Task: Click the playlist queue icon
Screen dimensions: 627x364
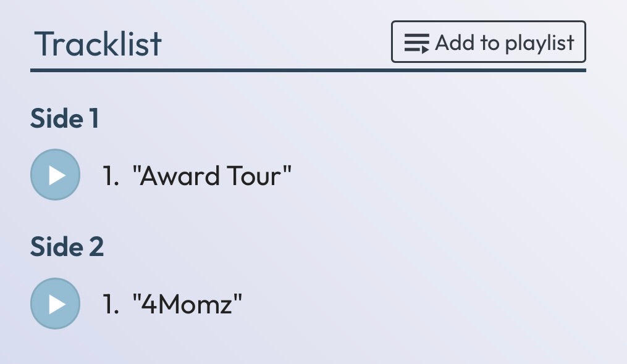Action: tap(416, 43)
